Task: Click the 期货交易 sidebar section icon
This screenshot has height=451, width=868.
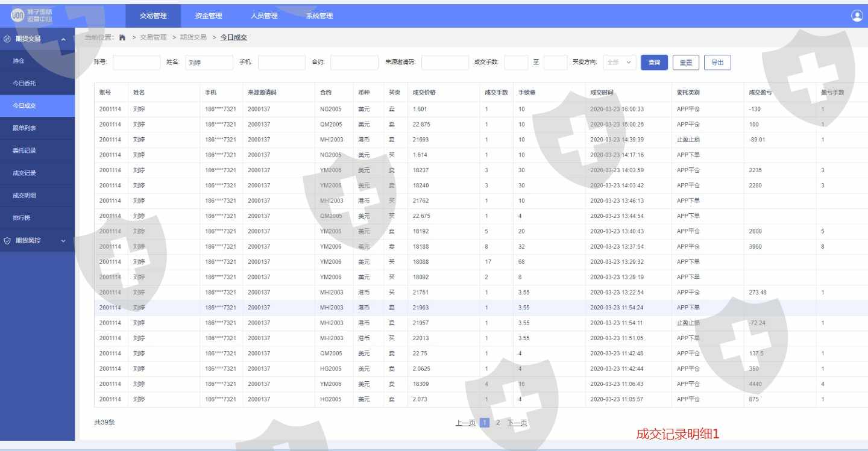Action: click(7, 39)
